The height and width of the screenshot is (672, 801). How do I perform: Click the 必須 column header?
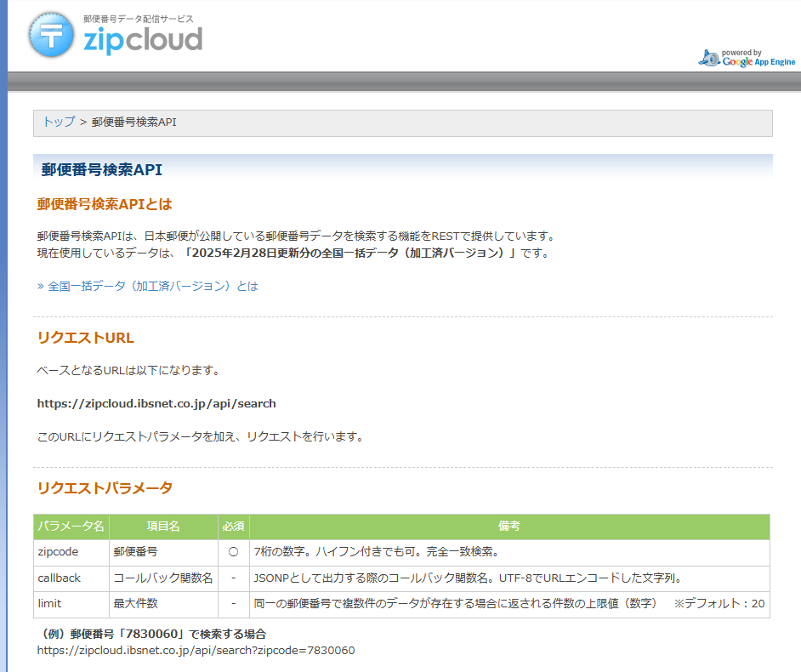click(x=234, y=527)
